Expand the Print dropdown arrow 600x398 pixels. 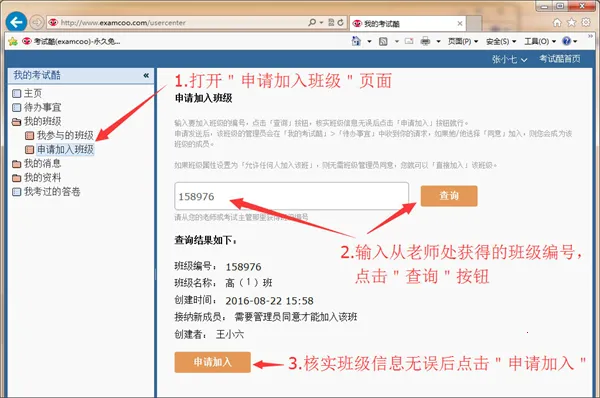[x=438, y=41]
